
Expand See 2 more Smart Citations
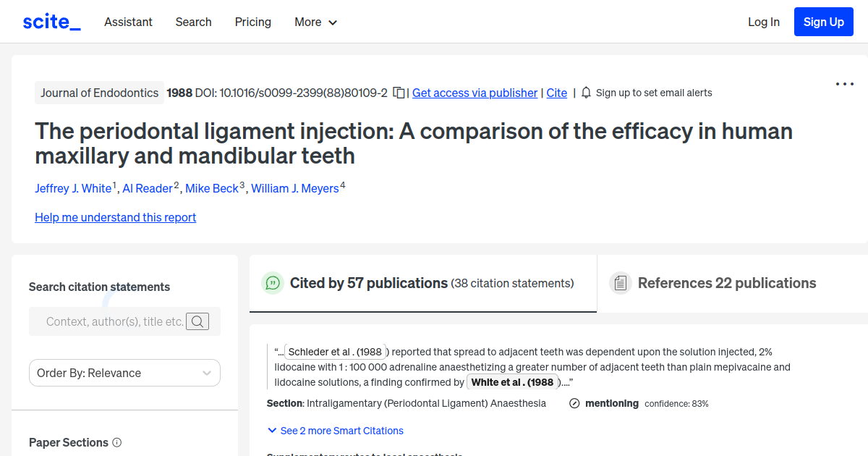335,431
